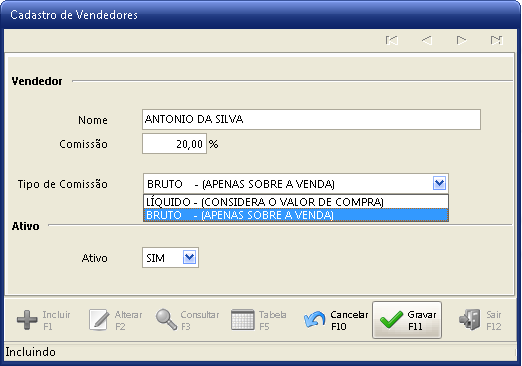
Task: Click the Comissão percentage field
Action: (x=174, y=144)
